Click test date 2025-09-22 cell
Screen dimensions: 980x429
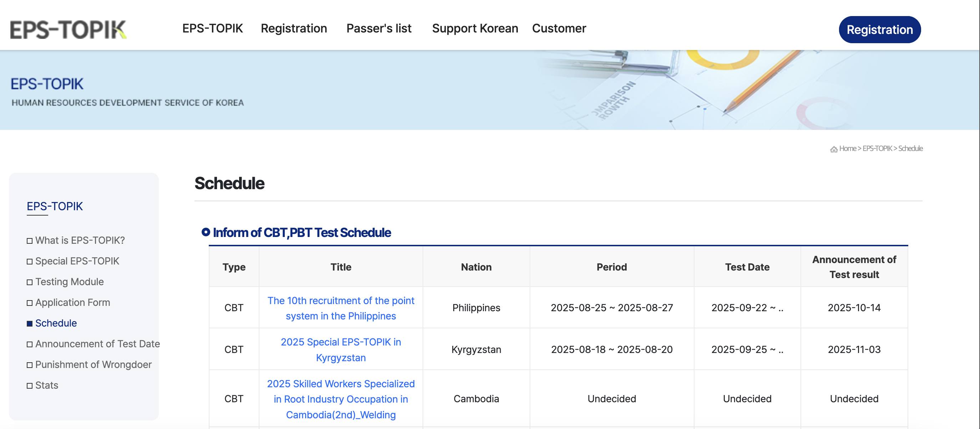[747, 308]
